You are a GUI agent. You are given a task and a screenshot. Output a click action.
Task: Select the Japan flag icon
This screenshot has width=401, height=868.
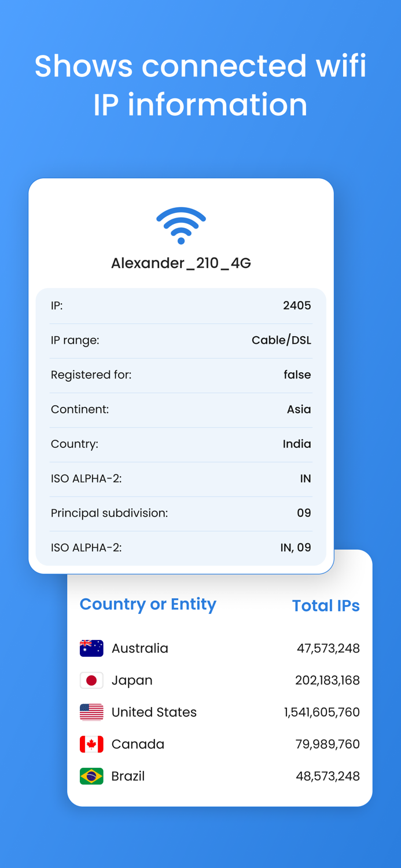[91, 680]
